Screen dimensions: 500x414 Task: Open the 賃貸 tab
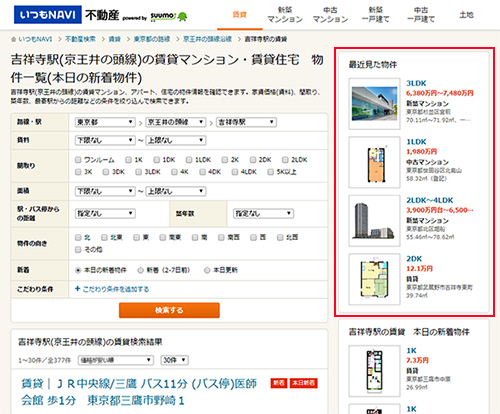pyautogui.click(x=239, y=15)
